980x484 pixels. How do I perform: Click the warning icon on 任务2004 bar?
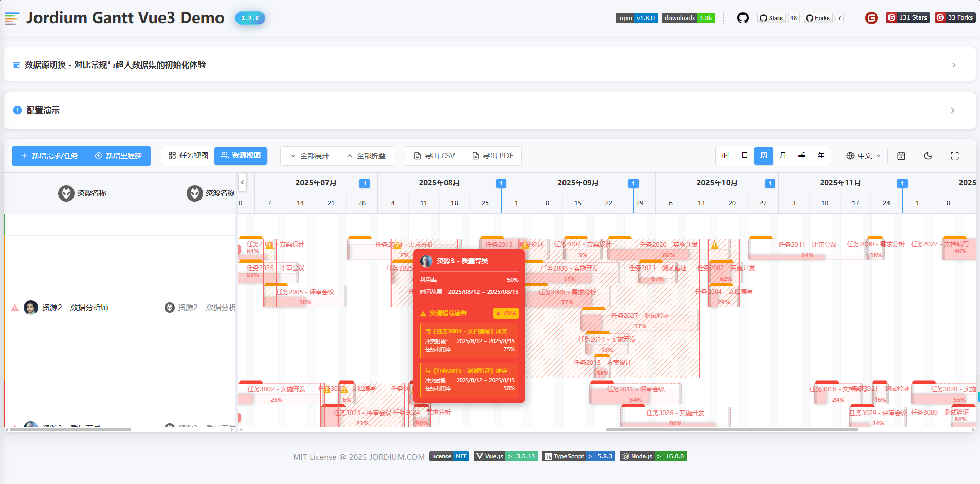[397, 245]
